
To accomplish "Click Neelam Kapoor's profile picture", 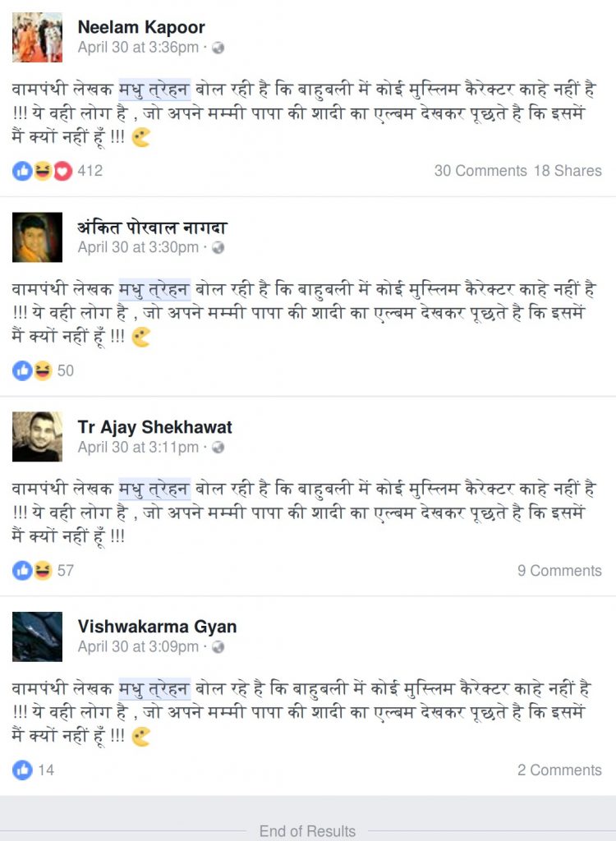I will 37,37.
